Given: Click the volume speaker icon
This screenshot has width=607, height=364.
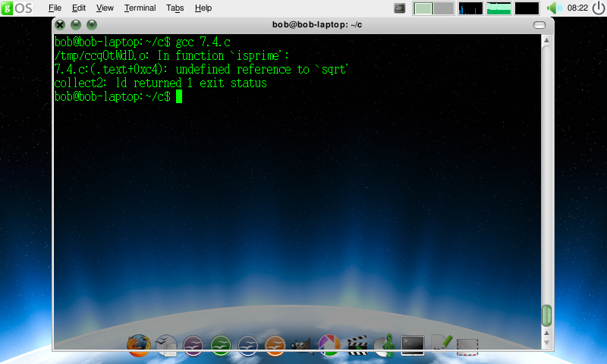Looking at the screenshot, I should point(554,8).
